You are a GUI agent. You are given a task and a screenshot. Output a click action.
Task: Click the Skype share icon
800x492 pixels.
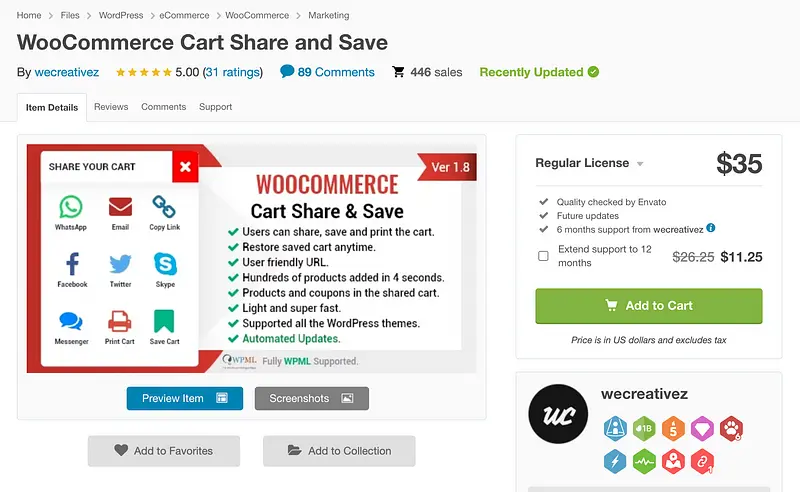(x=165, y=264)
